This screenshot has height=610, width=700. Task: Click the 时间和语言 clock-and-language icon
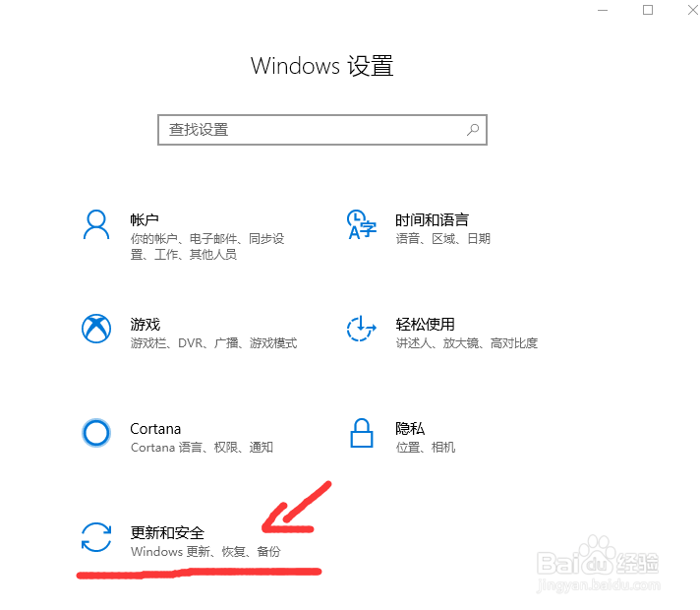(362, 224)
